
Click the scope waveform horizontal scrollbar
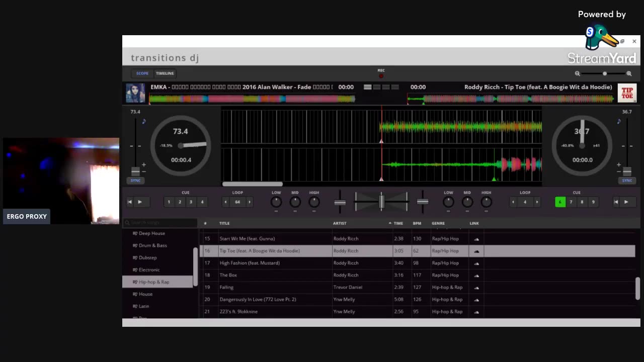coord(253,184)
